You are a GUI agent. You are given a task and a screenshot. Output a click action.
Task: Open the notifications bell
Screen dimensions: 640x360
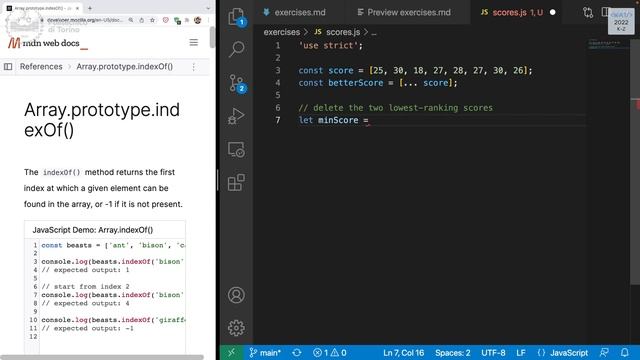(624, 353)
